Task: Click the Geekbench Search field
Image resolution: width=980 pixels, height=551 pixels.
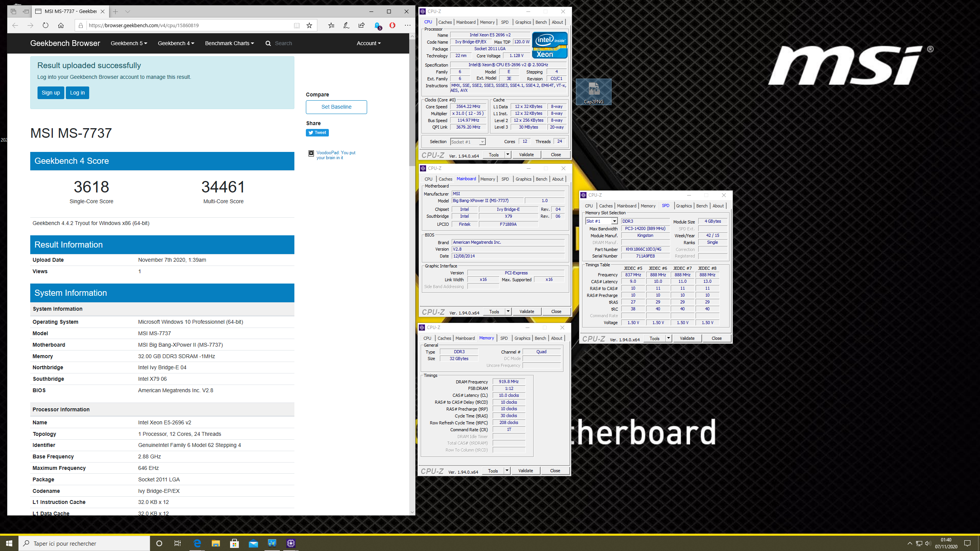Action: (x=283, y=43)
